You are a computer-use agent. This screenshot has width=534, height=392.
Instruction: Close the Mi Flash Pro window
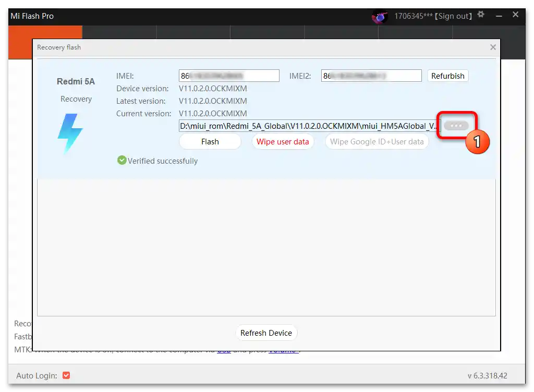(515, 15)
